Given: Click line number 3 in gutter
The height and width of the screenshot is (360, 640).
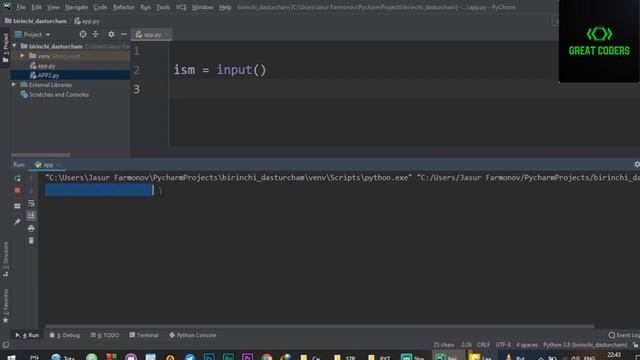Looking at the screenshot, I should (136, 89).
